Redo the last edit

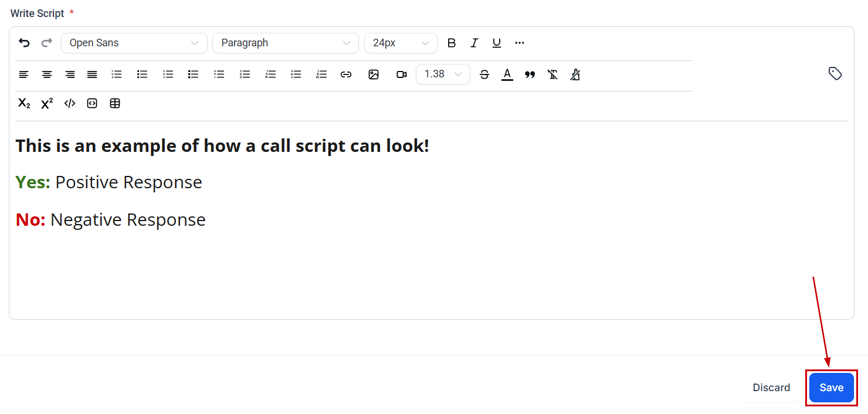click(x=47, y=43)
